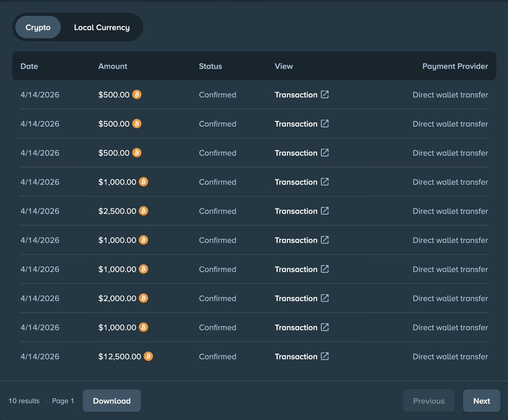The image size is (508, 420).
Task: Click the 4/14/2026 date in $2,000.00 row
Action: coord(40,298)
